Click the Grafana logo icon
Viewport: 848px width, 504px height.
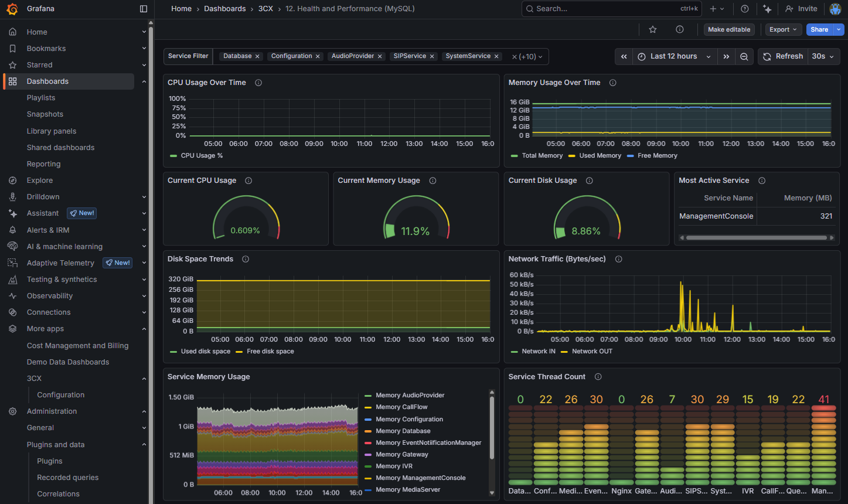tap(12, 9)
